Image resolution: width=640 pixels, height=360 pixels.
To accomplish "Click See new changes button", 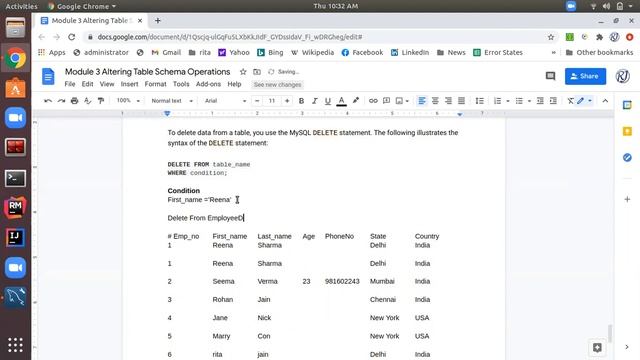I will point(278,84).
